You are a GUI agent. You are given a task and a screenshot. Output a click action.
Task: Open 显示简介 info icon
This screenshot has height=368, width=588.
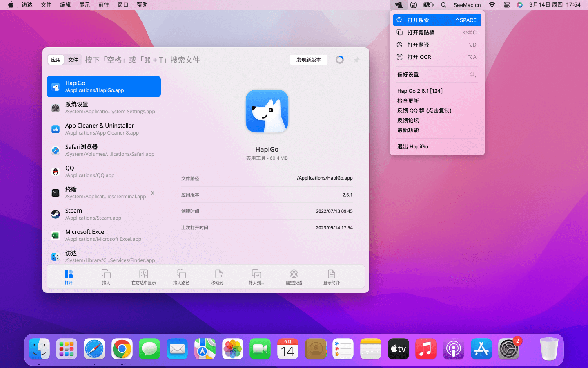click(331, 274)
